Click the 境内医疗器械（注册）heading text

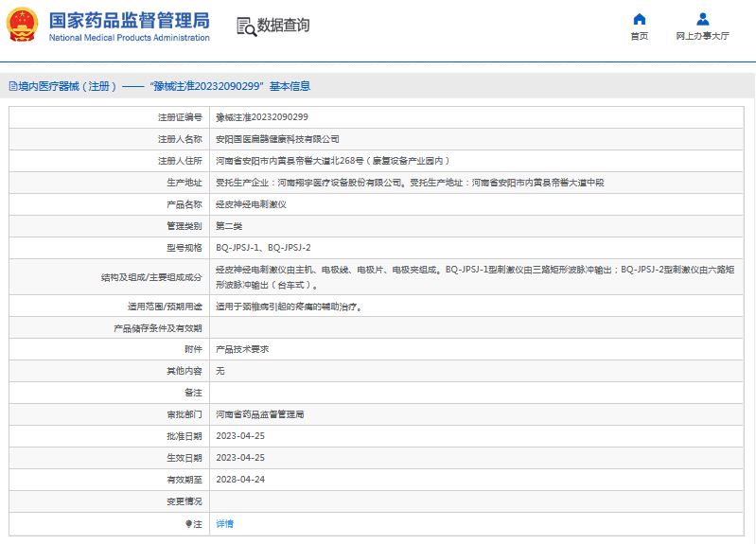click(67, 86)
